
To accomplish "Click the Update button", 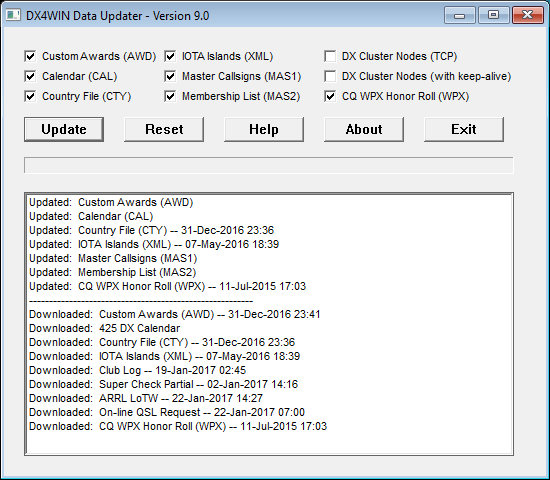I will pos(64,129).
